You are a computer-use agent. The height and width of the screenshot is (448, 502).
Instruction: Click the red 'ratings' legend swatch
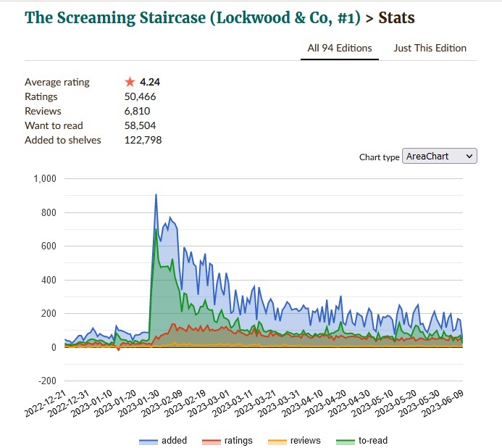[x=211, y=441]
